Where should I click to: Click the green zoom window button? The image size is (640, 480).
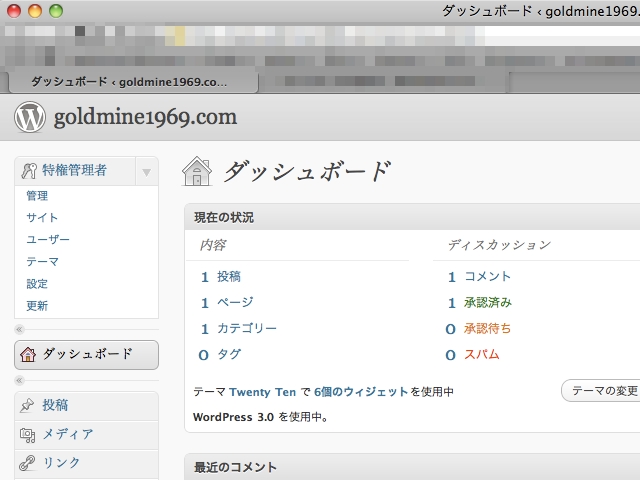click(56, 11)
